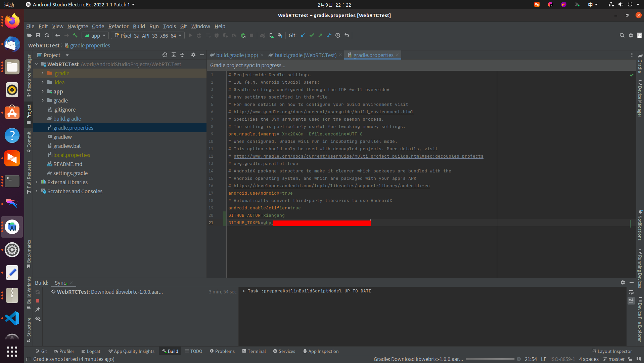Open IDE settings gear in main toolbar

631,35
